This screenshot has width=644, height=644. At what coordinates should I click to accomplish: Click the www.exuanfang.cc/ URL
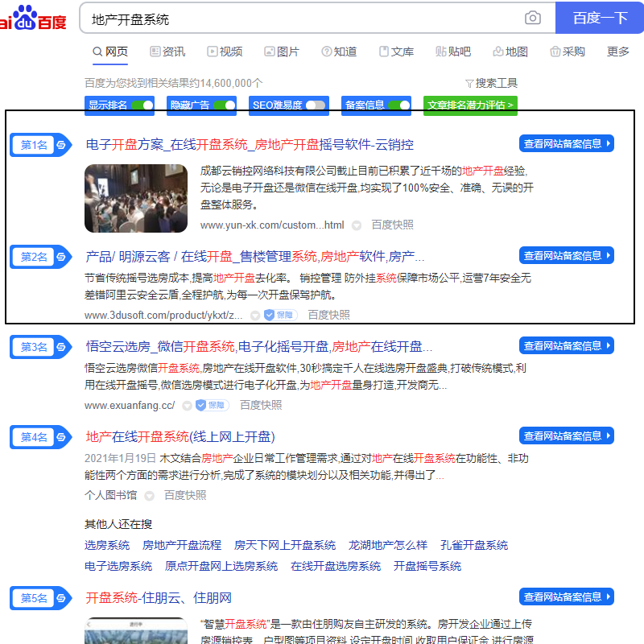pyautogui.click(x=130, y=406)
